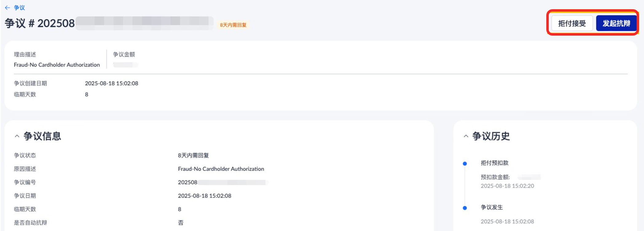Image resolution: width=644 pixels, height=231 pixels.
Task: Click Fraud-No Cardholder Authorization under 理由描述
Action: click(x=57, y=65)
